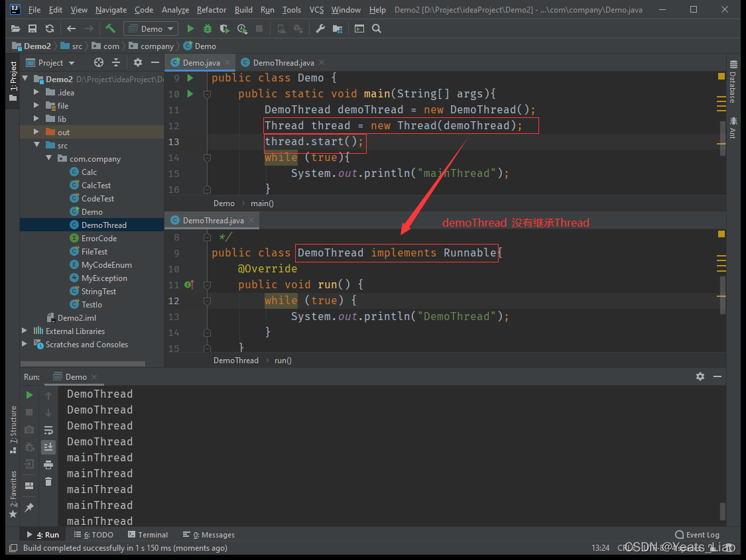
Task: Click the Project panel horizontal scrollbar
Action: tap(83, 364)
